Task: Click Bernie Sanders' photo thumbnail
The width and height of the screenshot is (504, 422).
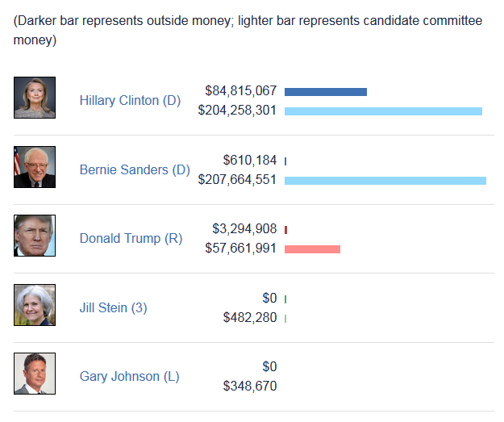Action: click(35, 167)
